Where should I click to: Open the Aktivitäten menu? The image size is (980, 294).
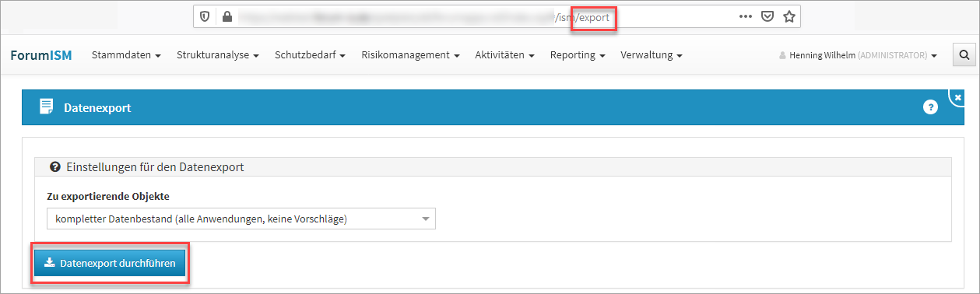[x=504, y=55]
